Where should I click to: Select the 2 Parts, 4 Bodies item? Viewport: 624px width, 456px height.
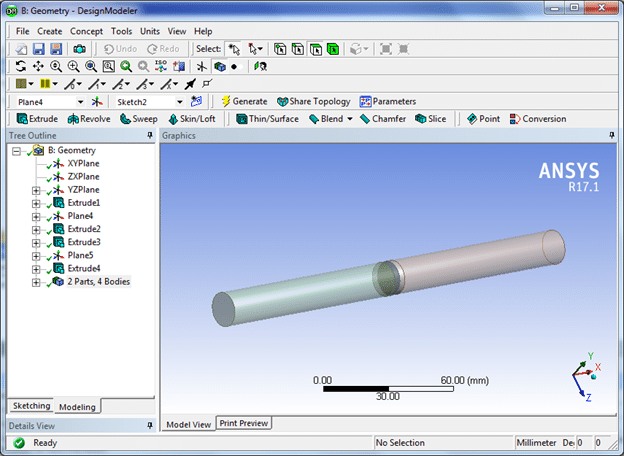(x=98, y=281)
